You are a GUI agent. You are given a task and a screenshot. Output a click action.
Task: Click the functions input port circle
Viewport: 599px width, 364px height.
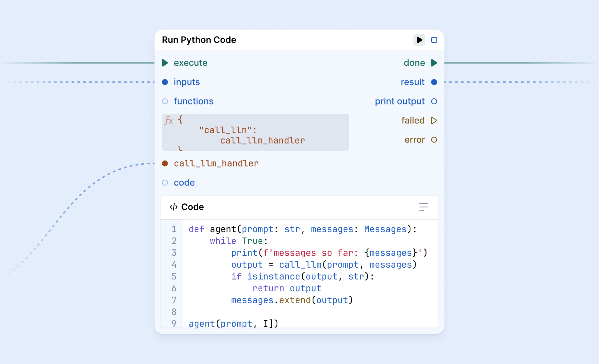(165, 101)
